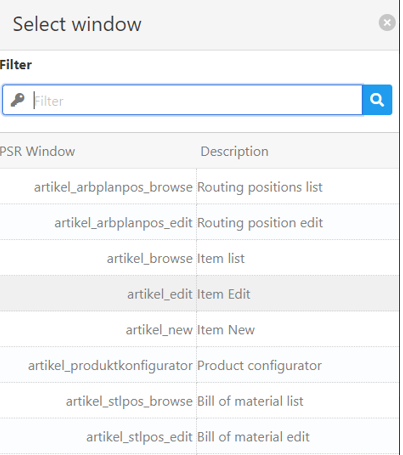This screenshot has height=455, width=403.
Task: Choose Bill of material edit row
Action: pos(199,437)
